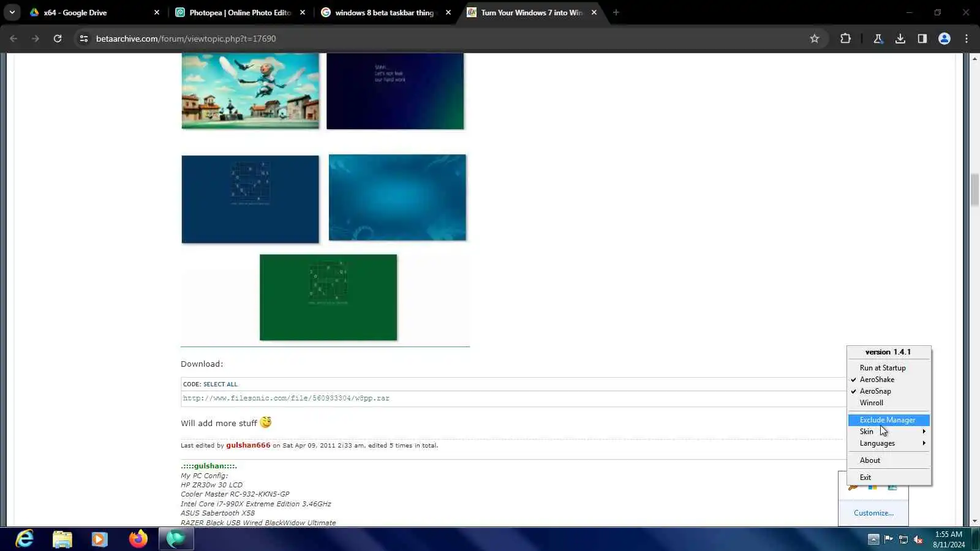Launch Internet Explorer from taskbar
The height and width of the screenshot is (551, 980).
click(x=24, y=539)
